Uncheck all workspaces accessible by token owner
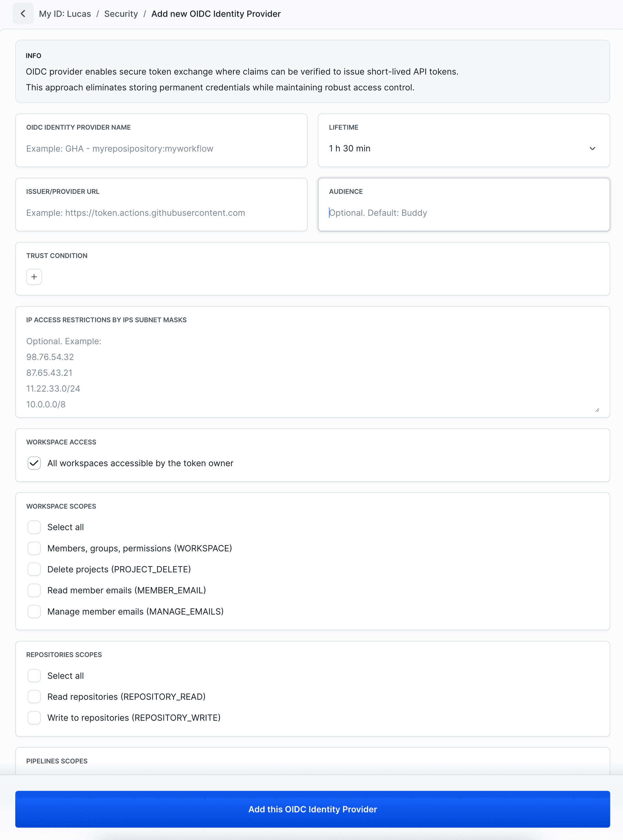Viewport: 623px width, 840px height. point(34,463)
